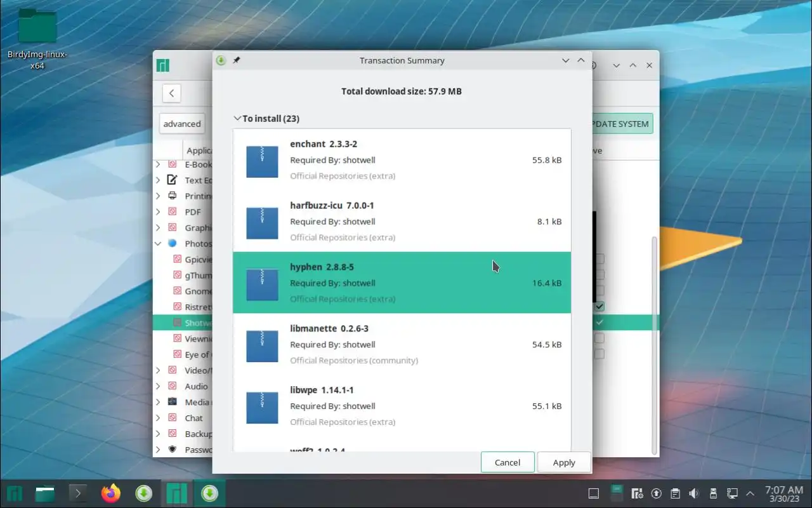
Task: Toggle the Shotwell row install checkbox
Action: coord(599,323)
